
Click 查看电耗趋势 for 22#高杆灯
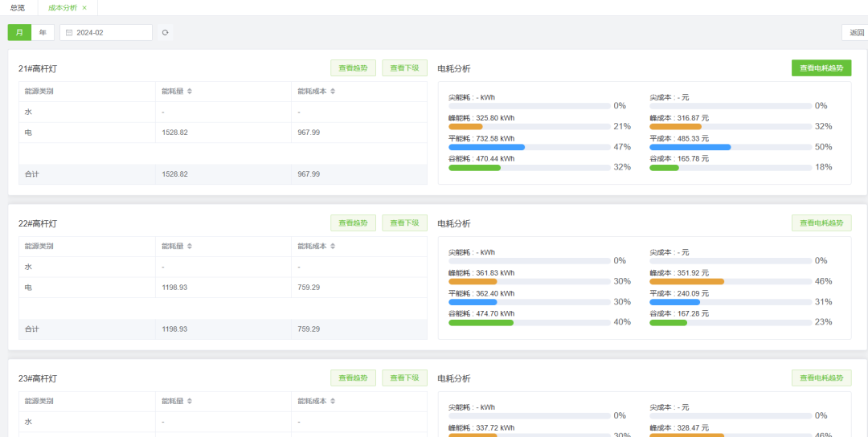821,223
